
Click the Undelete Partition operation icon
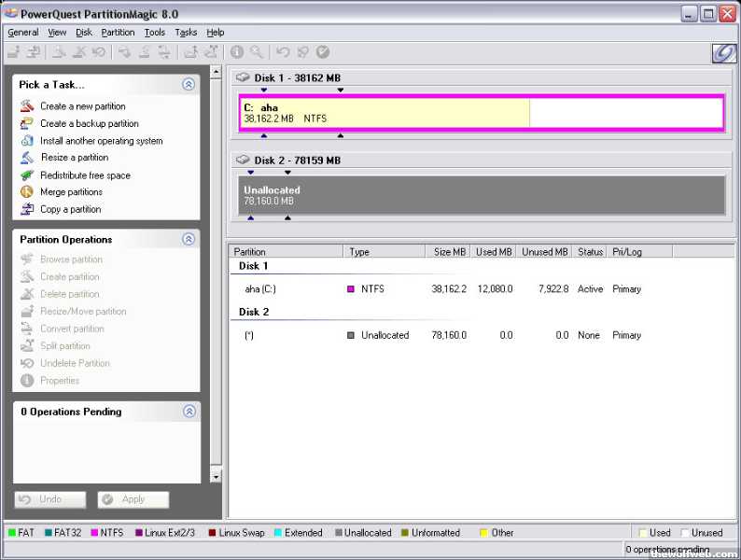coord(27,363)
